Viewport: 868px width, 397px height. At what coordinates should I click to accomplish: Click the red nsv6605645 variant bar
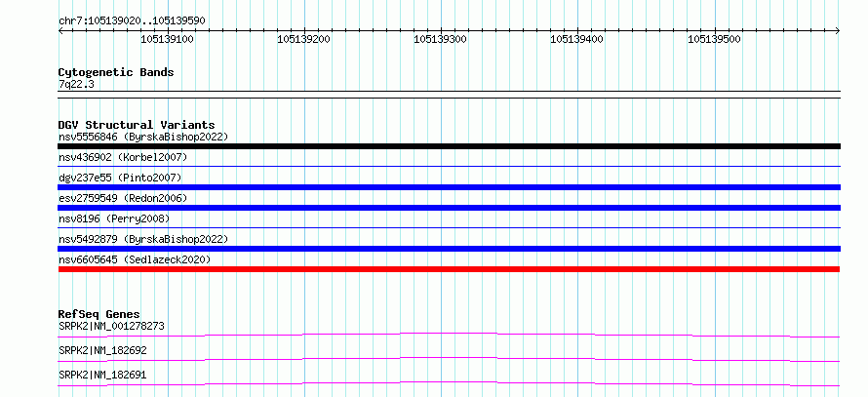pos(449,269)
